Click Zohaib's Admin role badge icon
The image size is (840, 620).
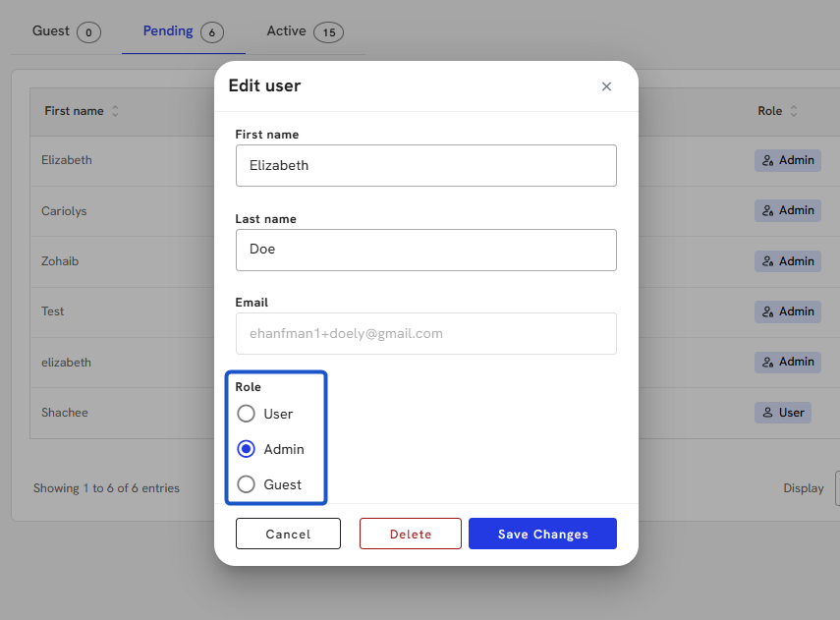pyautogui.click(x=767, y=261)
